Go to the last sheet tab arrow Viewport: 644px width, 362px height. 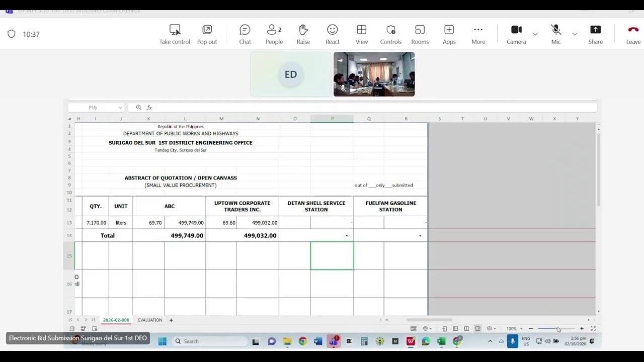(93, 320)
